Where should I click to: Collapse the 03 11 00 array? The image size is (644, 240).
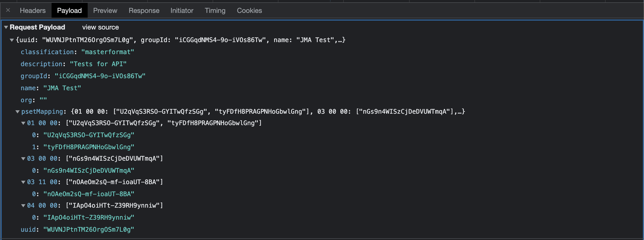23,182
